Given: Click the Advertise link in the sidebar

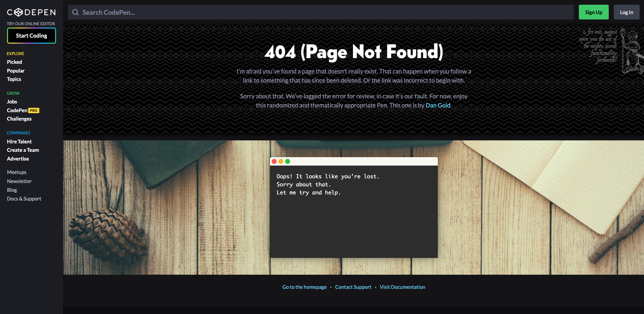Looking at the screenshot, I should pyautogui.click(x=17, y=159).
